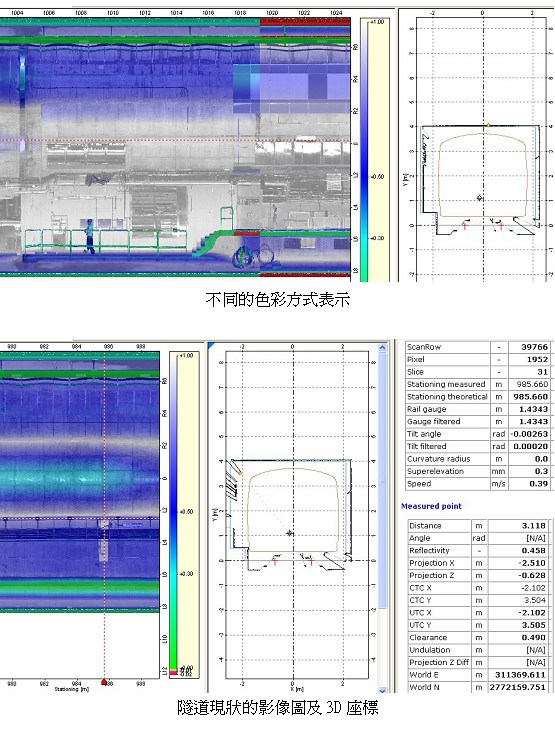555x745 pixels.
Task: Click the upper view's color scale bar
Action: point(364,150)
